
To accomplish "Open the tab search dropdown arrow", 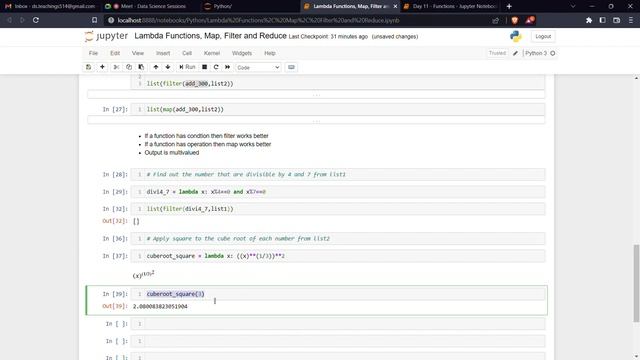I will (x=573, y=7).
